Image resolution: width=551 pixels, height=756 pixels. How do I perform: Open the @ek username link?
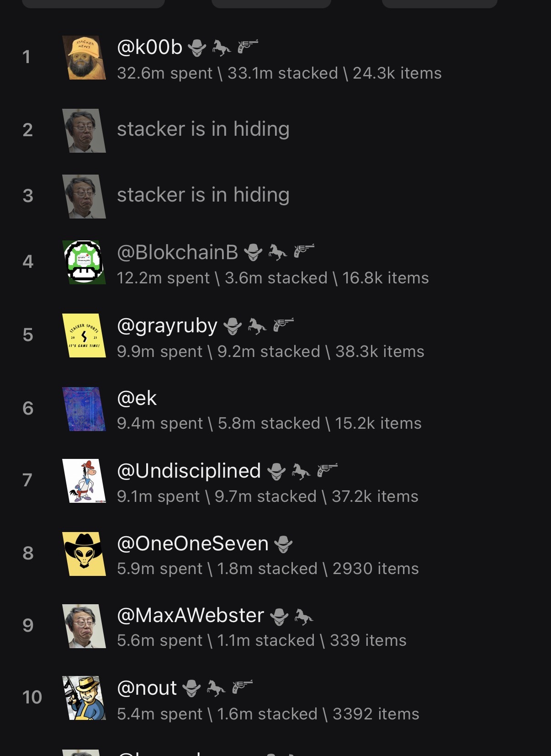[137, 399]
